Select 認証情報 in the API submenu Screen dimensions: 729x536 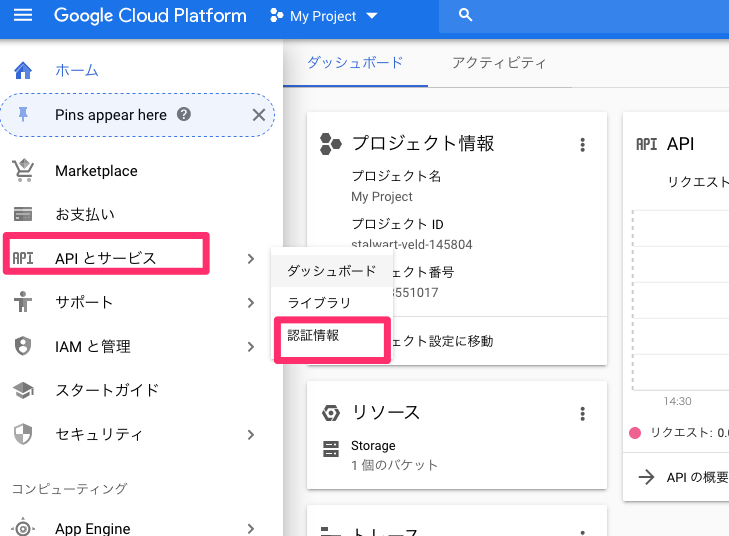click(x=332, y=335)
